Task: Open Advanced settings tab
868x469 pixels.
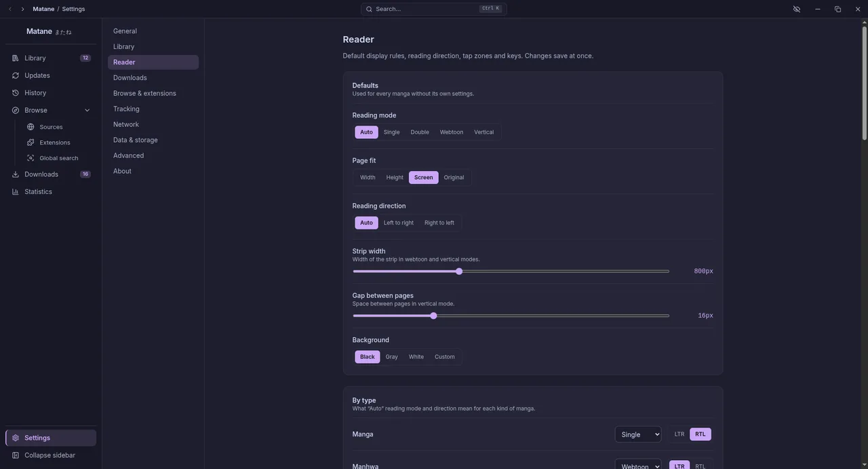Action: point(153,156)
